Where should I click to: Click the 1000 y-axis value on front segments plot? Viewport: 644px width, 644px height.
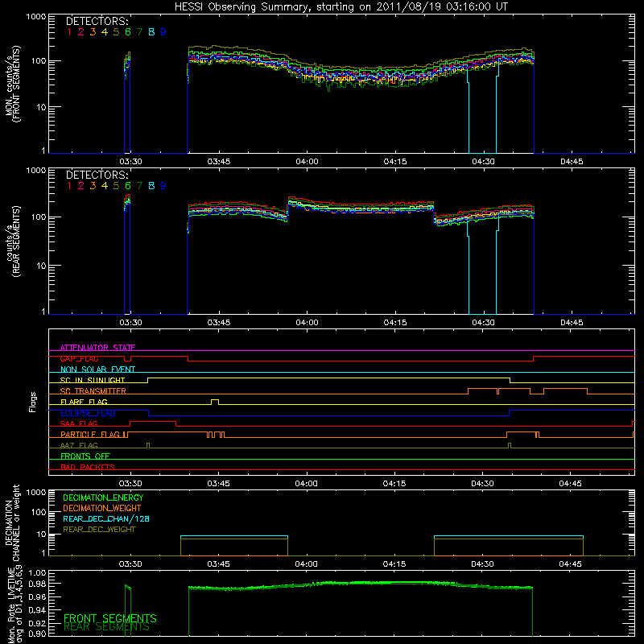tap(36, 17)
